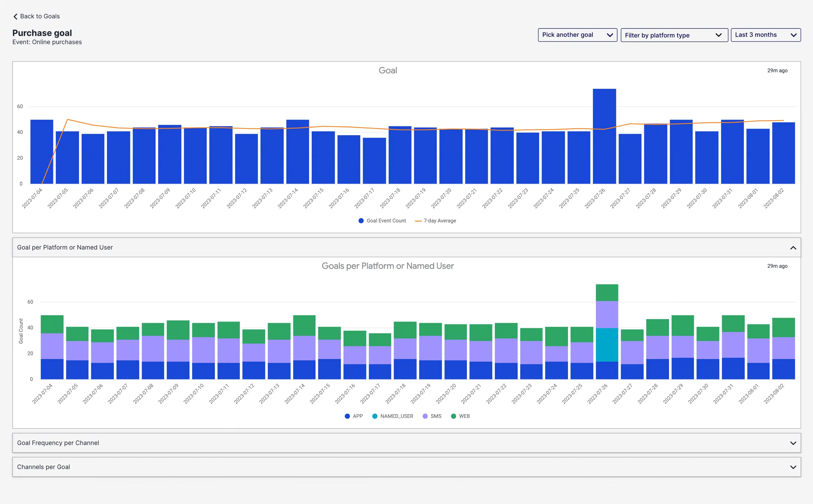The width and height of the screenshot is (813, 504).
Task: Click the Goal Frequency per Channel header label
Action: click(58, 443)
